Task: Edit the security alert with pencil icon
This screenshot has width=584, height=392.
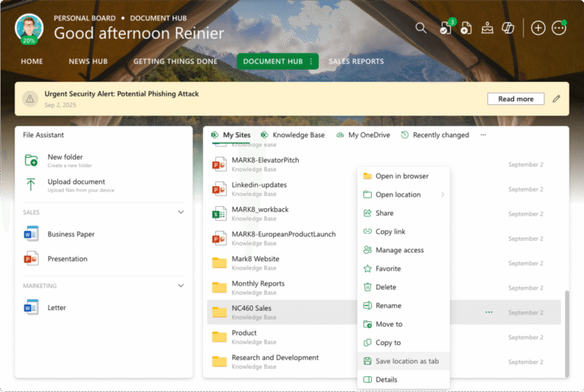Action: [557, 99]
